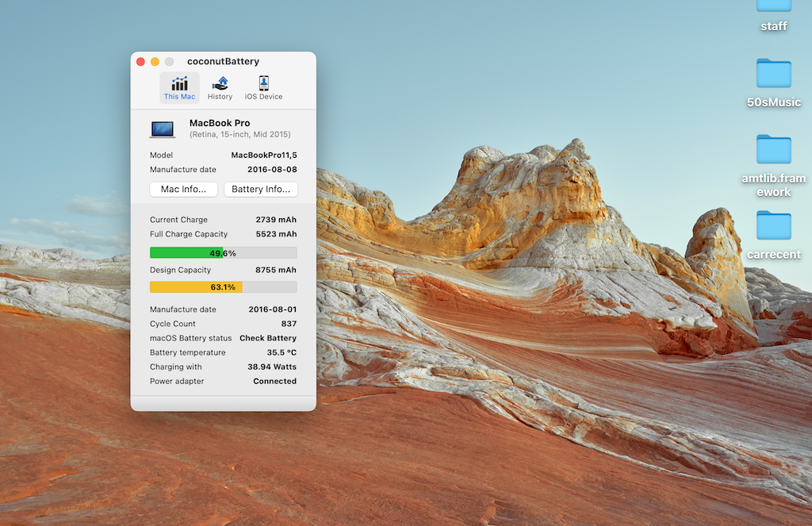Viewport: 812px width, 526px height.
Task: Click the amtlib.framework folder icon
Action: coord(773,149)
